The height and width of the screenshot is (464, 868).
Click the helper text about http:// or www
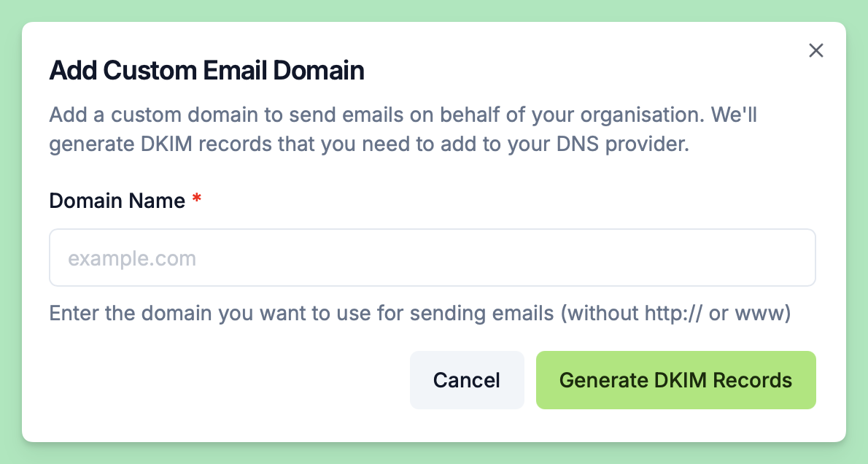420,314
